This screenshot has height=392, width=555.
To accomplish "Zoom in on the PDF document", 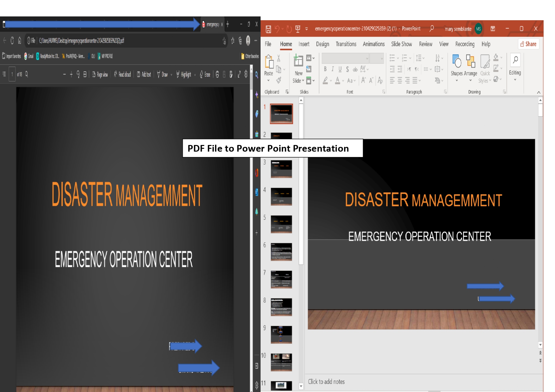I will (71, 74).
